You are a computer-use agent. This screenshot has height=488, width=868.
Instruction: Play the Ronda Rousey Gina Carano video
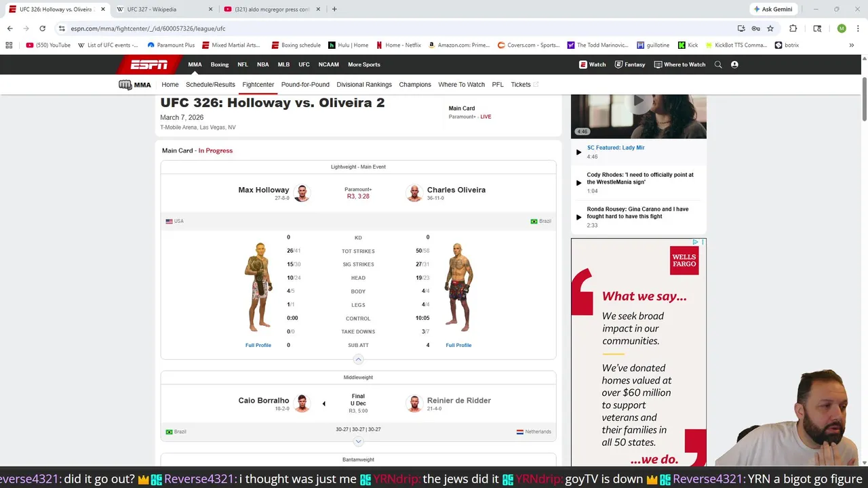click(x=578, y=217)
